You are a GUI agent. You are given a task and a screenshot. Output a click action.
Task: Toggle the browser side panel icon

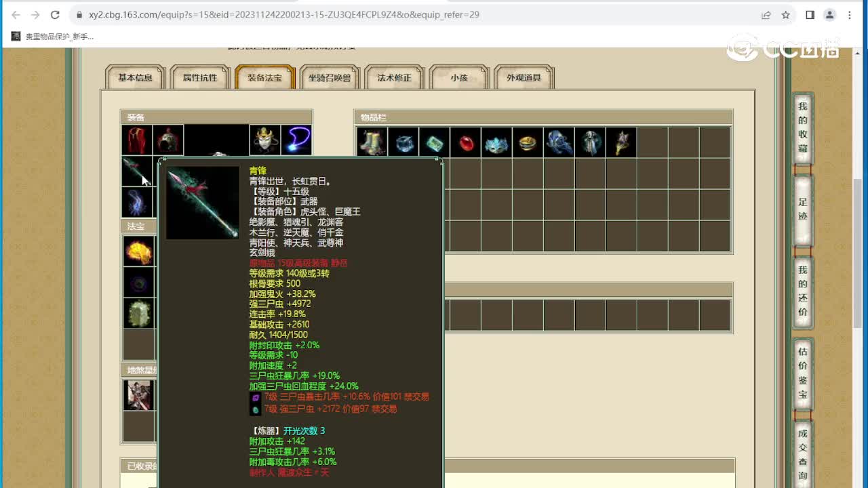(810, 14)
